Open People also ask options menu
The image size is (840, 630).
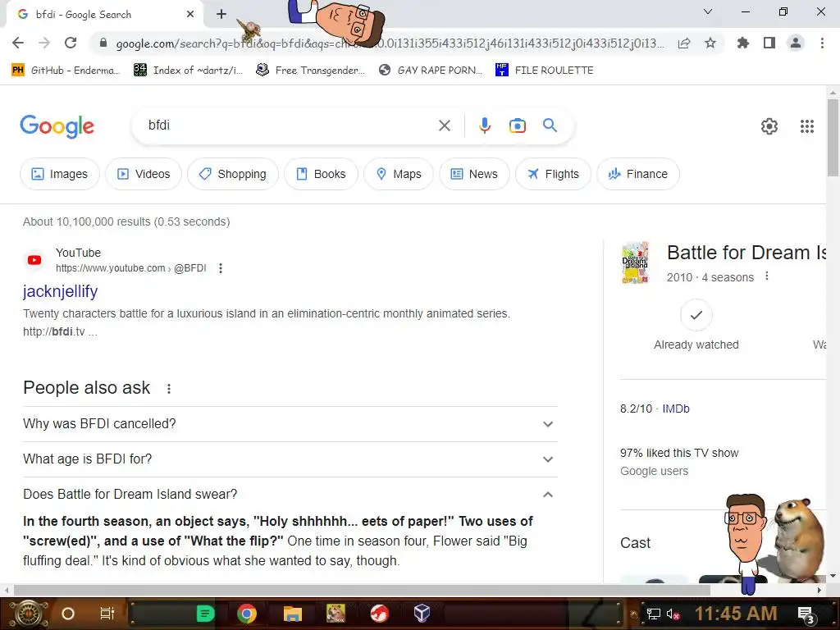169,389
